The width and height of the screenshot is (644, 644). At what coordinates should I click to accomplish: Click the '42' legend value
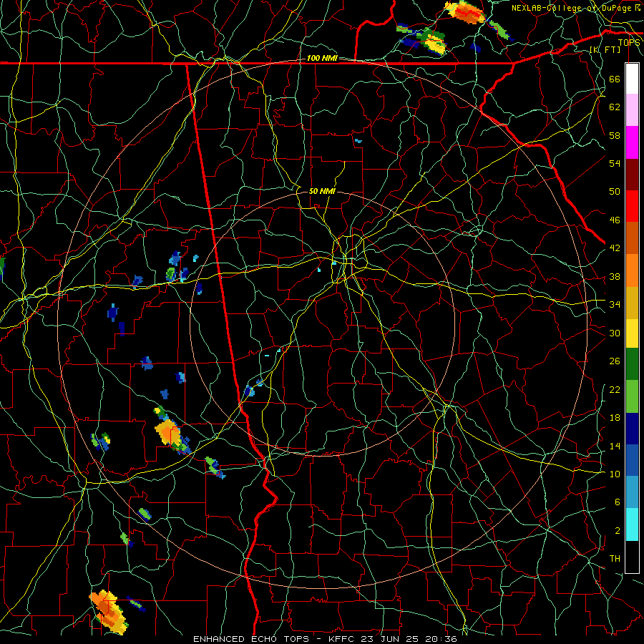tap(615, 248)
